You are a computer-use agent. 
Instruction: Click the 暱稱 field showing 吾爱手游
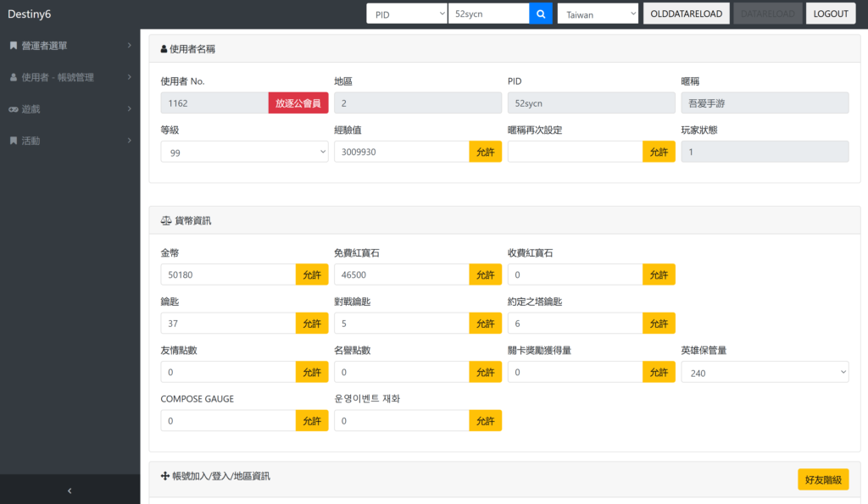tap(765, 102)
